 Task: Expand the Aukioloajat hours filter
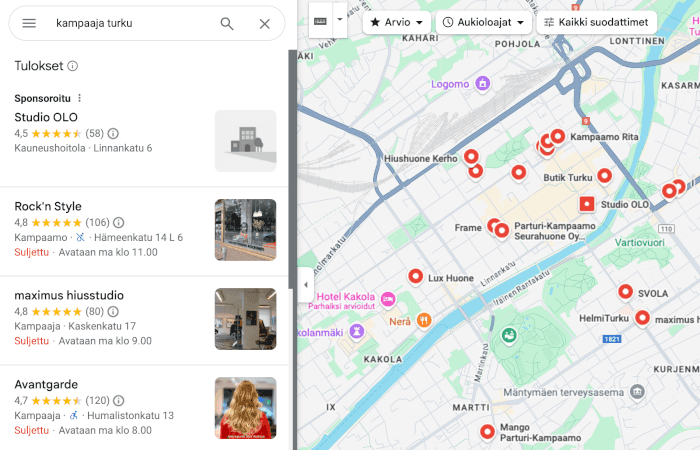click(x=484, y=22)
